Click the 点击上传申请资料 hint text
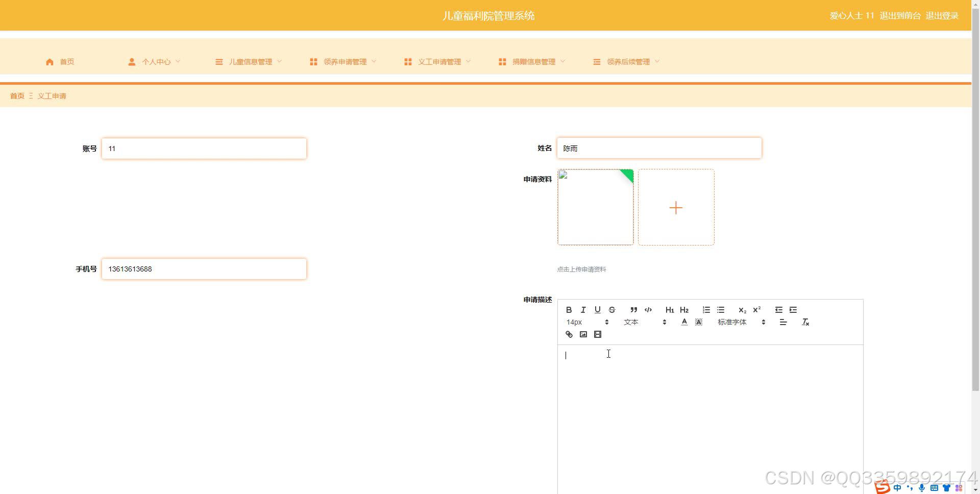 (581, 269)
